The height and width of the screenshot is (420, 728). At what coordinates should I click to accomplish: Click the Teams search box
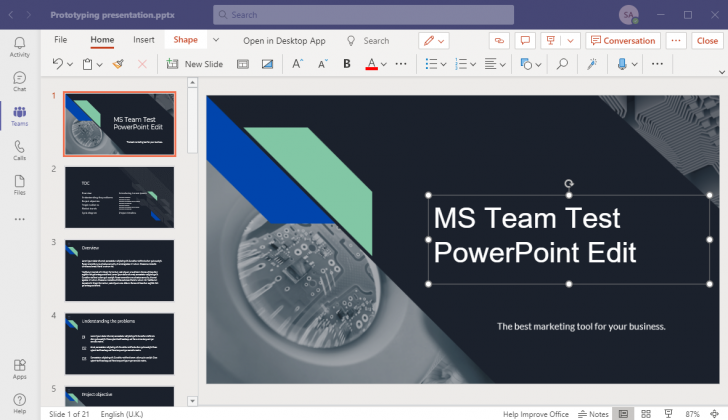(x=364, y=15)
